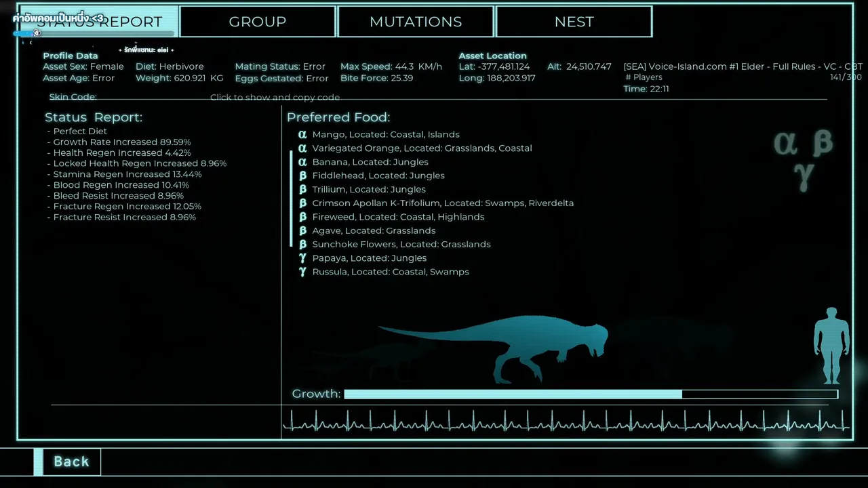Viewport: 868px width, 488px height.
Task: Go back using the Back button
Action: (71, 462)
